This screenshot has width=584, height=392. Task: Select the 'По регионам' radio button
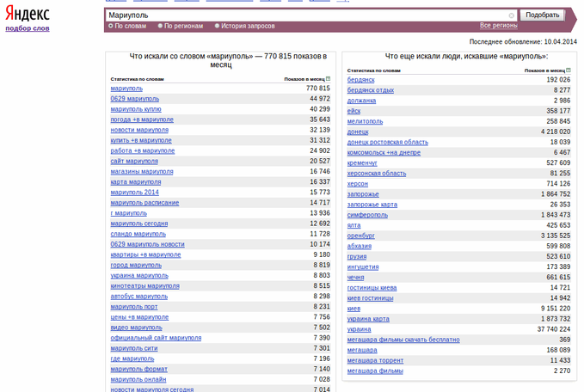160,26
